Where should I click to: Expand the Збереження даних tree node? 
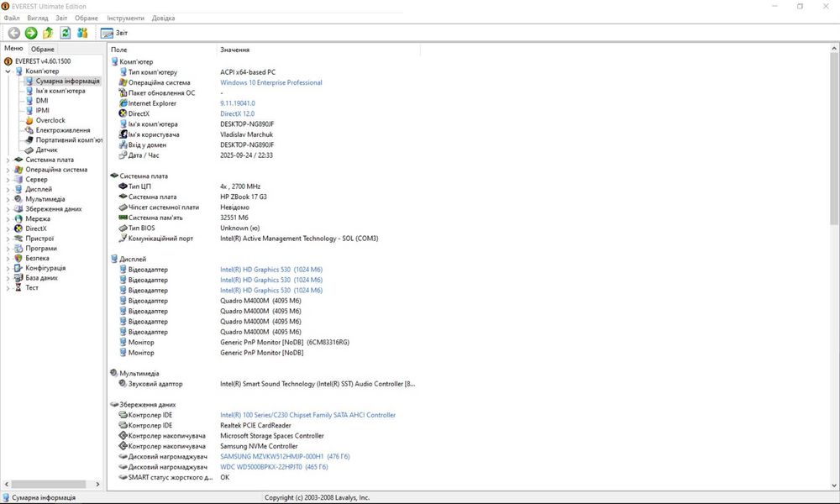click(x=8, y=209)
